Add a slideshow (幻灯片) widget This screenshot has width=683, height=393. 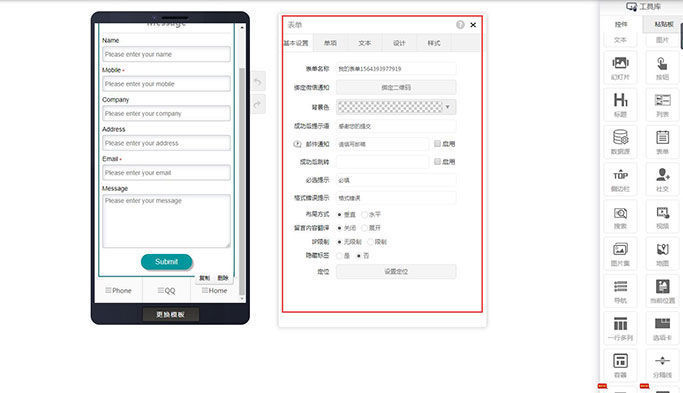tap(620, 68)
